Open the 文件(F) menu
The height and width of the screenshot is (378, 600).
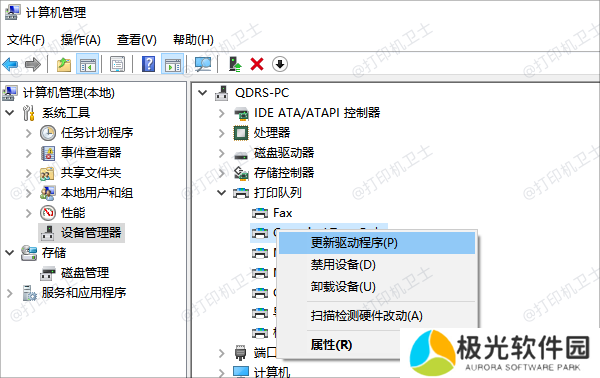click(26, 39)
